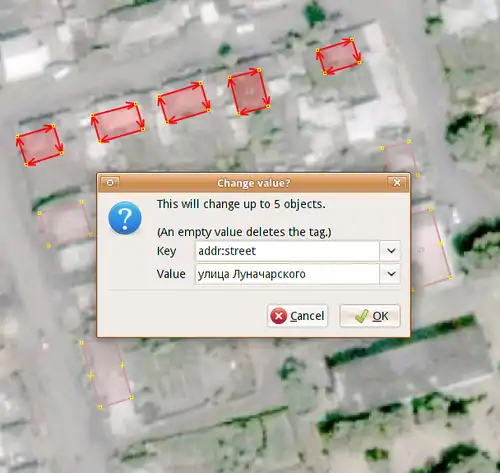Select the middle highlighted red building

(x=184, y=103)
